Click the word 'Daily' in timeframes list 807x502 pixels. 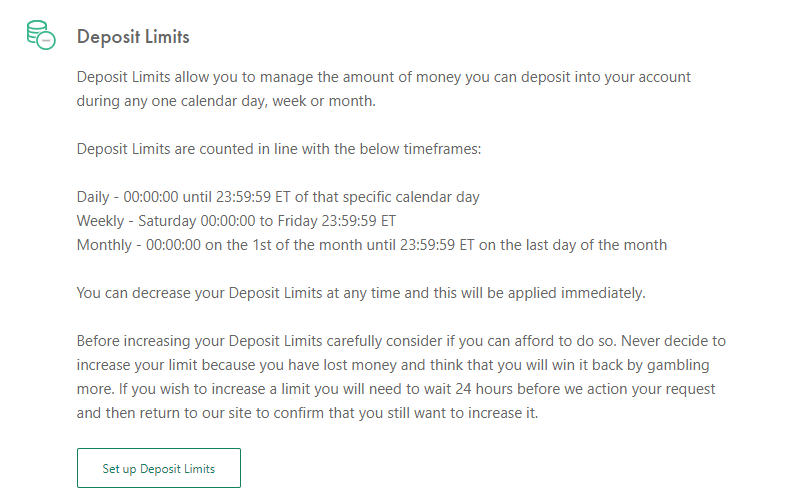[93, 197]
